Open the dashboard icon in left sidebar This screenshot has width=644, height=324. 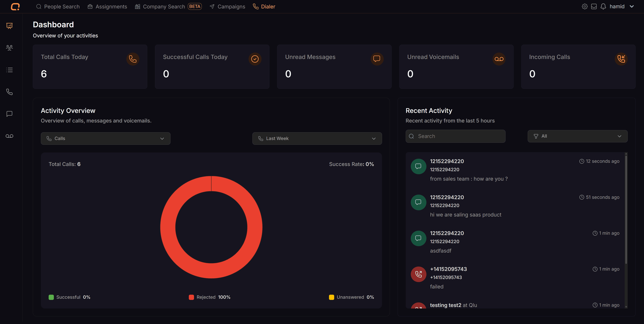point(9,26)
